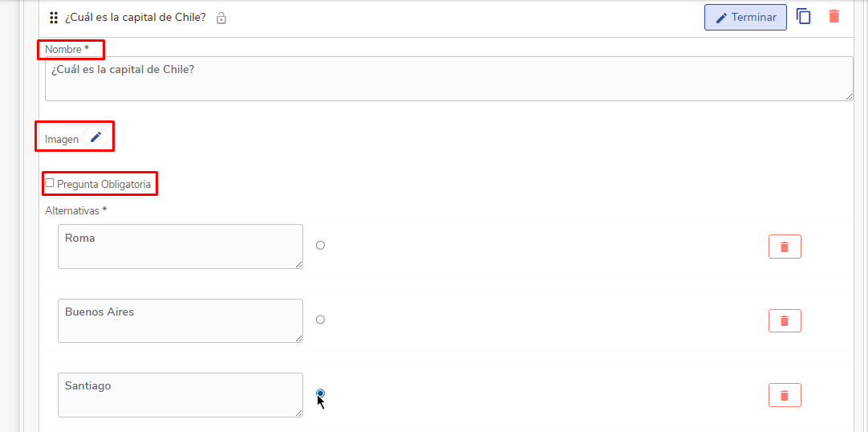Delete the Santiago alternative
868x432 pixels.
pos(785,395)
